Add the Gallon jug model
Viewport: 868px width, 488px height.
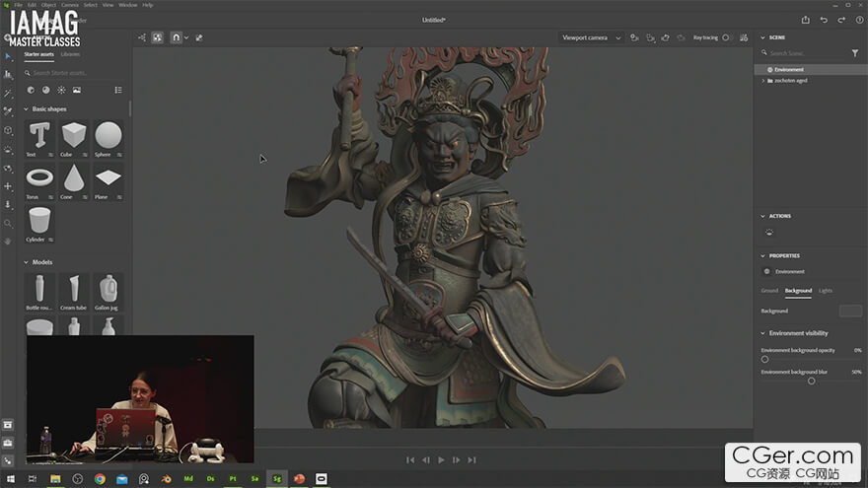coord(108,292)
